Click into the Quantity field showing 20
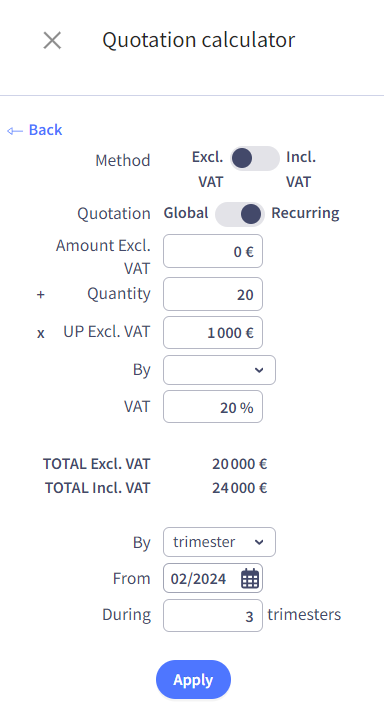The image size is (384, 702). click(x=213, y=294)
